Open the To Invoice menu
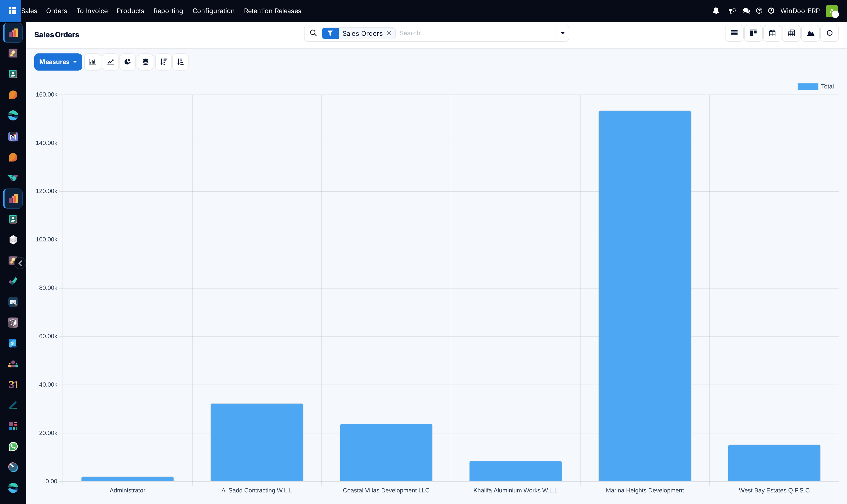 tap(92, 11)
